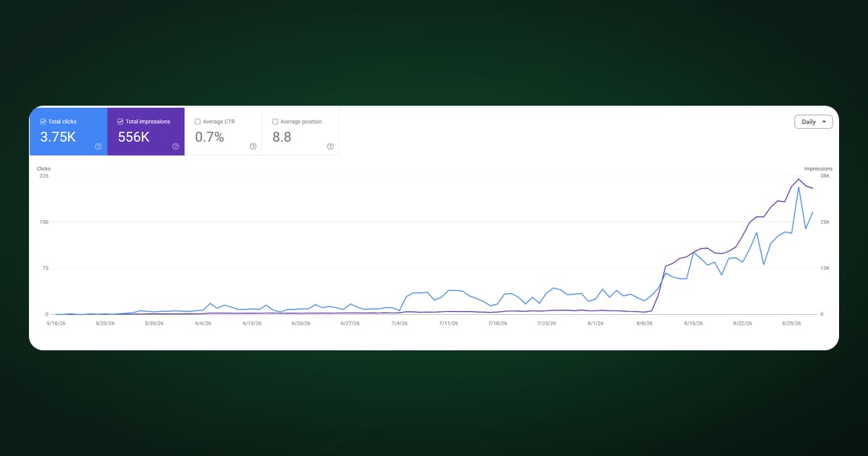Click the 8.8 average position value
This screenshot has height=456, width=868.
point(281,137)
